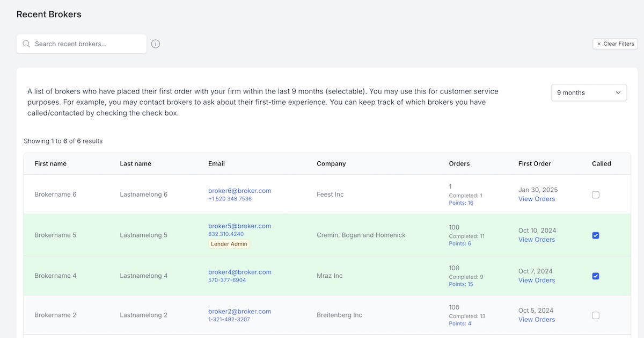
Task: Click the Orders column header
Action: coord(459,163)
